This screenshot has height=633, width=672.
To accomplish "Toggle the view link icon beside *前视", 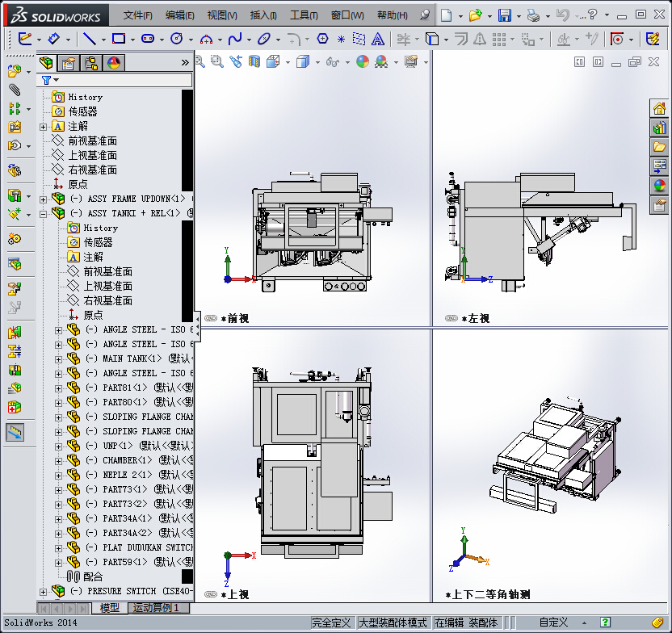I will coord(211,318).
